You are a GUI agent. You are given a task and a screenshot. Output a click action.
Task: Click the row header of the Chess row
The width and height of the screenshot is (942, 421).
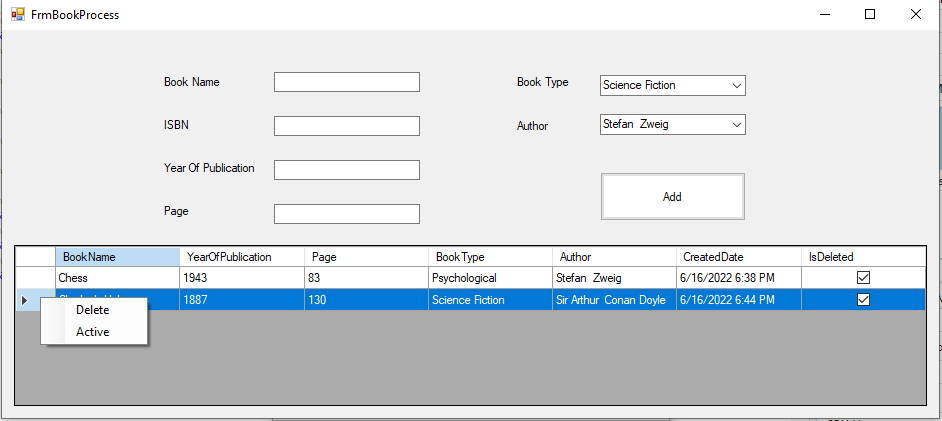(35, 278)
